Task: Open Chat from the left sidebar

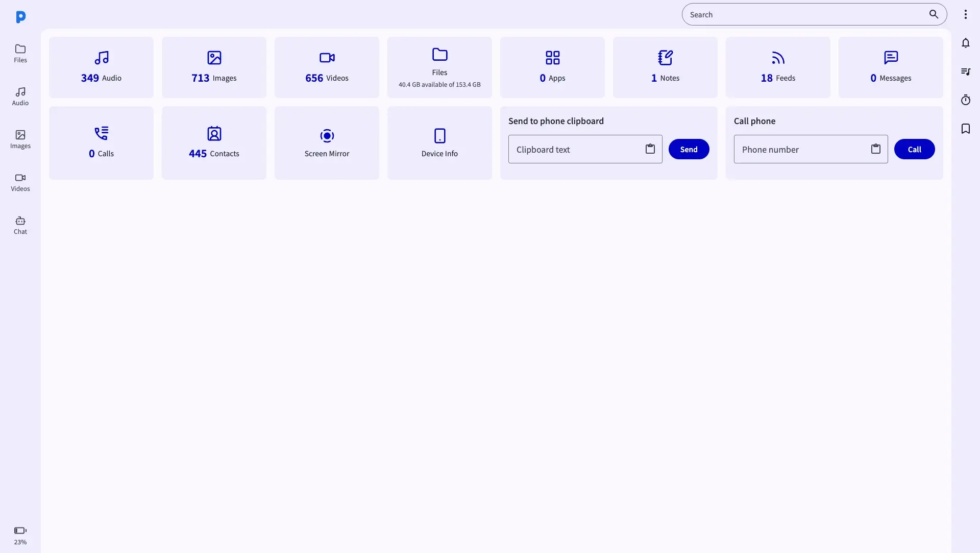Action: (x=20, y=225)
